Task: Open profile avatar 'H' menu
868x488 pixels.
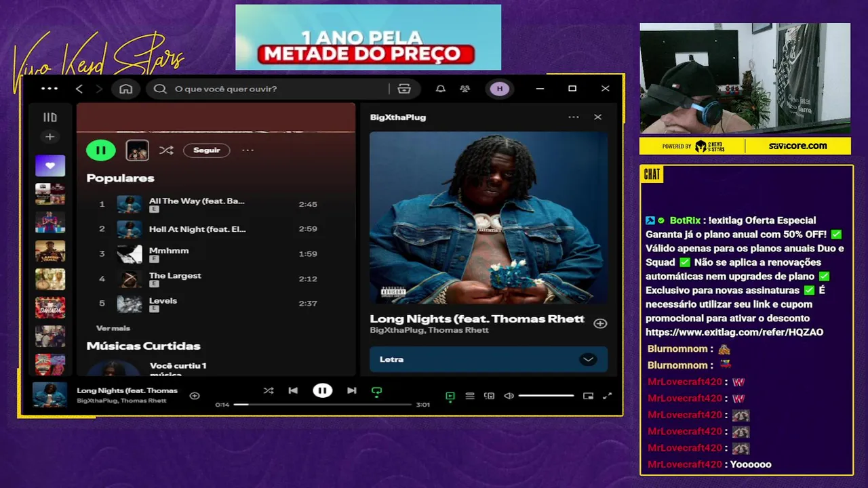Action: (500, 89)
